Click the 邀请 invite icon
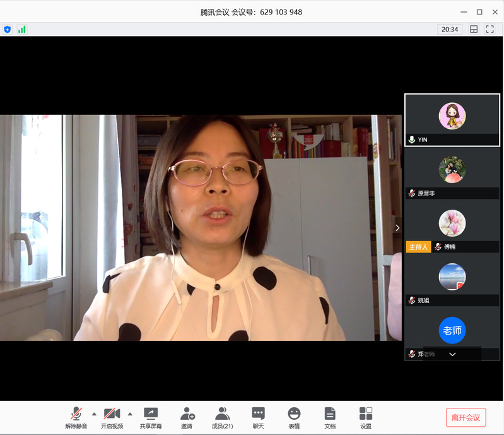Image resolution: width=504 pixels, height=435 pixels. click(x=187, y=417)
